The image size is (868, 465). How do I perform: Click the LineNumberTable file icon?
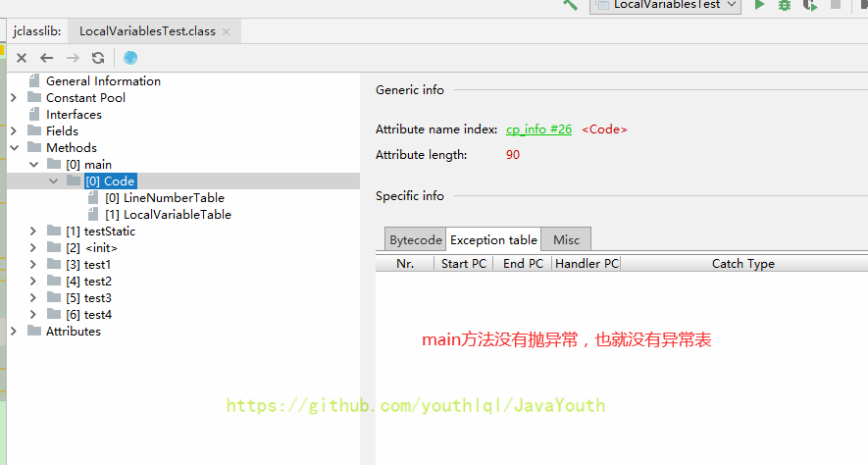pos(93,197)
